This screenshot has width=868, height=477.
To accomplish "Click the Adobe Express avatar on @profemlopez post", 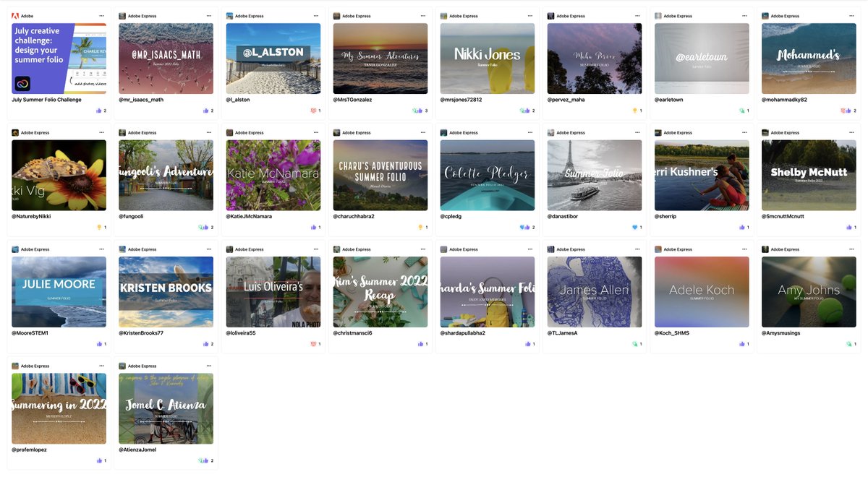I will [14, 365].
